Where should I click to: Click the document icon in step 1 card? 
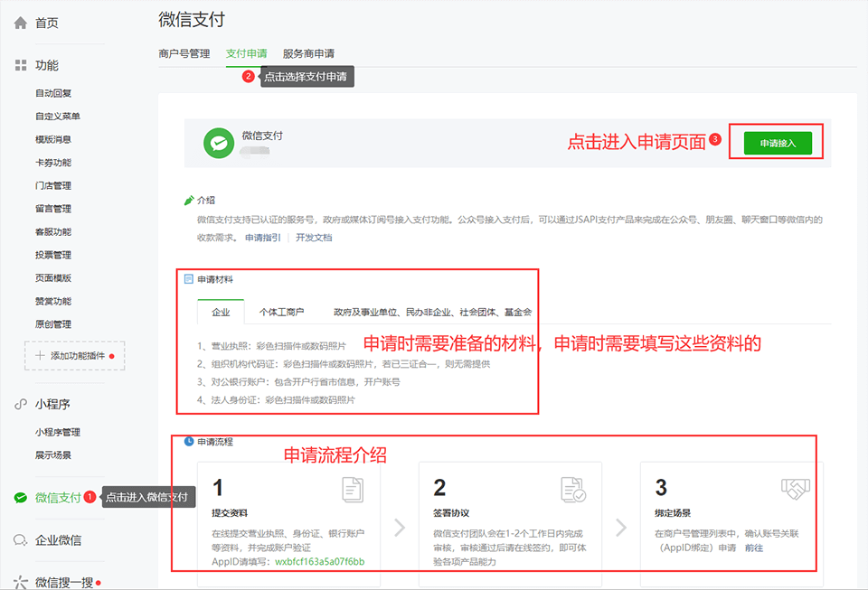click(353, 490)
